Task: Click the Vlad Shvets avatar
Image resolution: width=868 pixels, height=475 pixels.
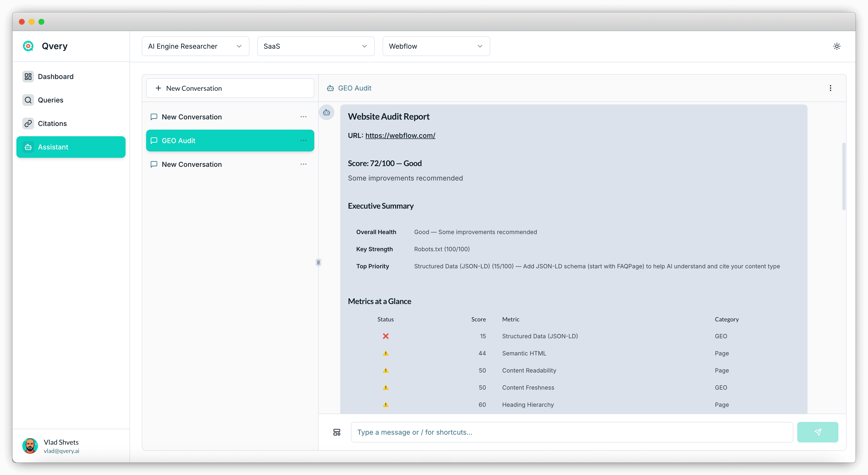Action: click(30, 446)
